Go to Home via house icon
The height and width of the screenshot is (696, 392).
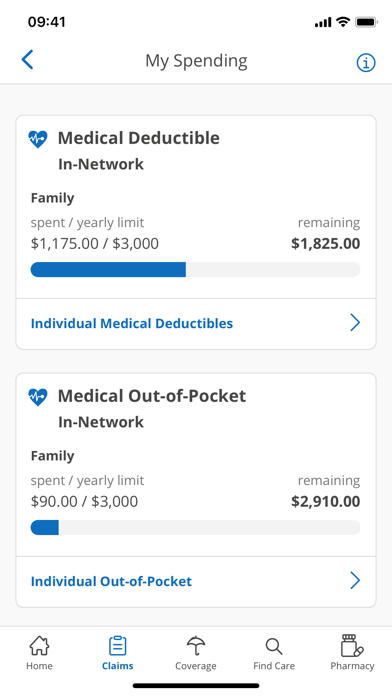click(39, 645)
